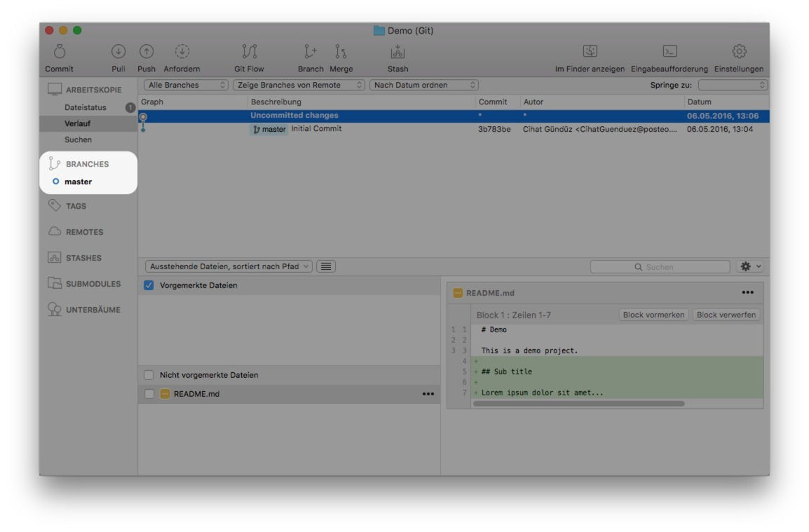Toggle the Vorgemerkte Dateien checkbox
Screen dimensions: 809x532
click(149, 285)
